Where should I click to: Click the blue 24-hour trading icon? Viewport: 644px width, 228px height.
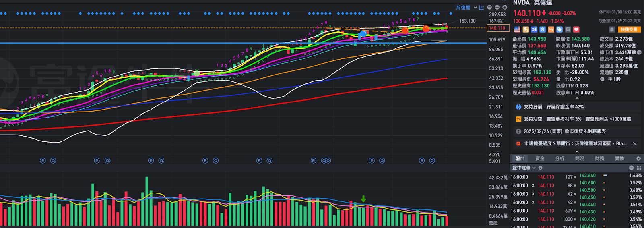pos(534,29)
